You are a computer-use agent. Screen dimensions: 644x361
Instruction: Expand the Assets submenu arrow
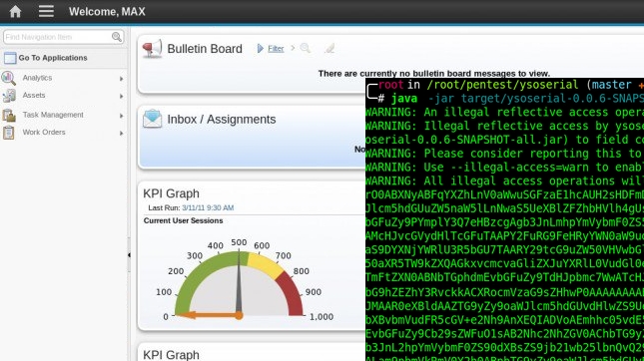coord(121,96)
